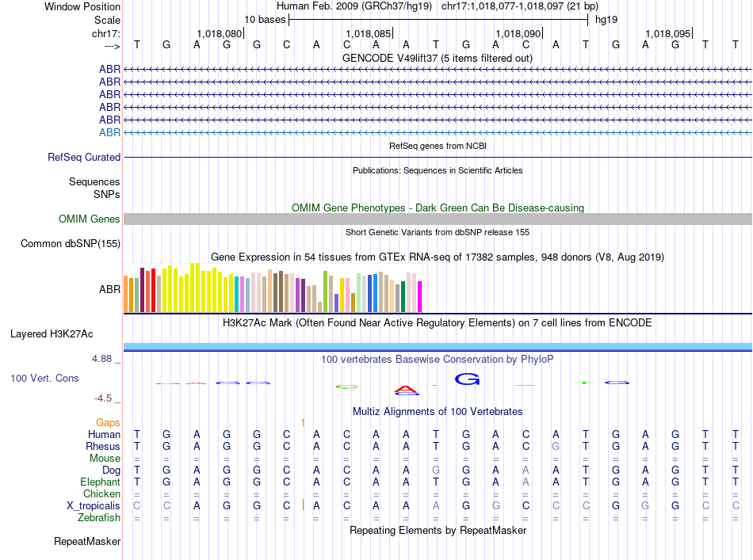Open the H3K27Ac Mark ENCODE track title

(437, 322)
